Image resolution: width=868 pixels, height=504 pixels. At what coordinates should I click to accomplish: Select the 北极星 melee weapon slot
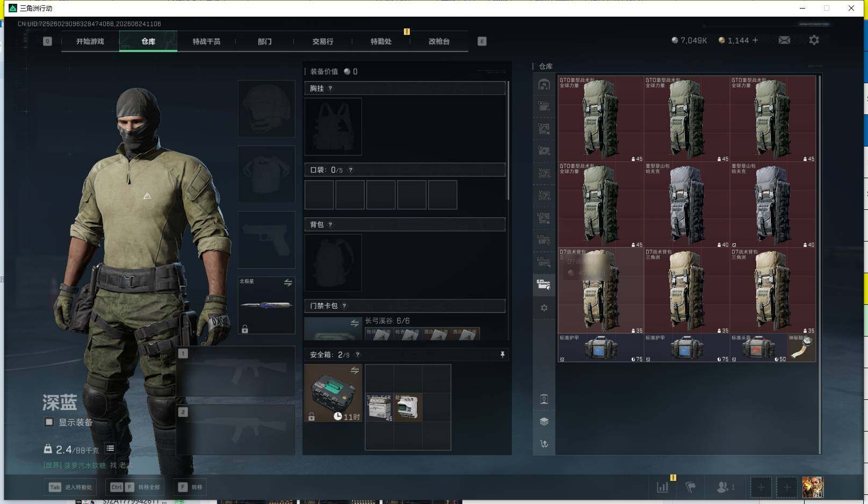pos(266,305)
